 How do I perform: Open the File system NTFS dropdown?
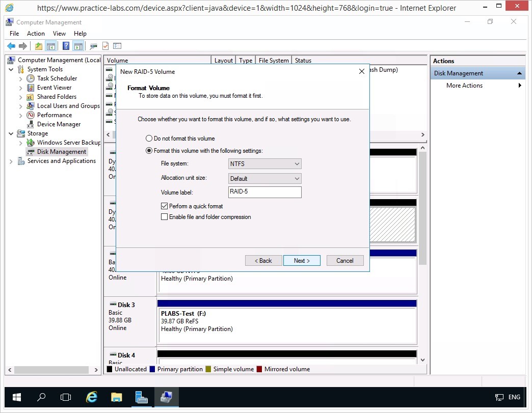(265, 164)
